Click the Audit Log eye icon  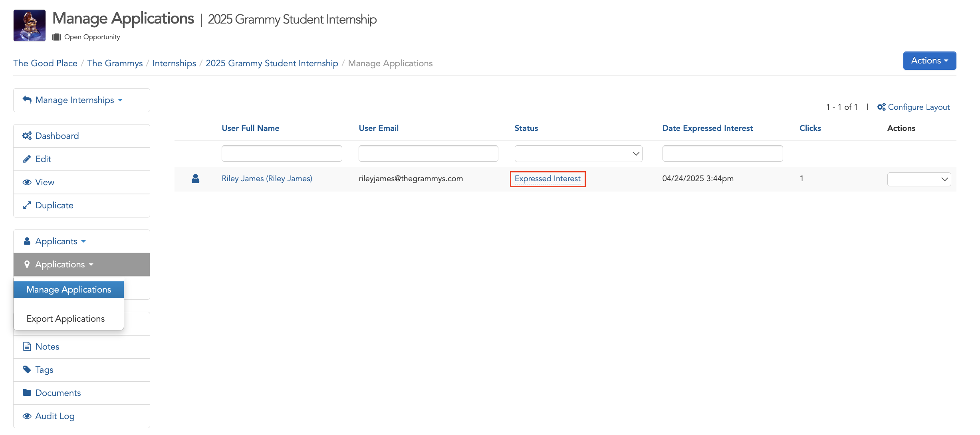point(27,416)
